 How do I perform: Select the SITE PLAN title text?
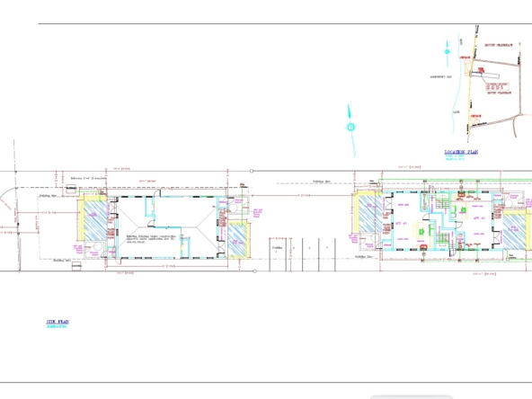(58, 322)
